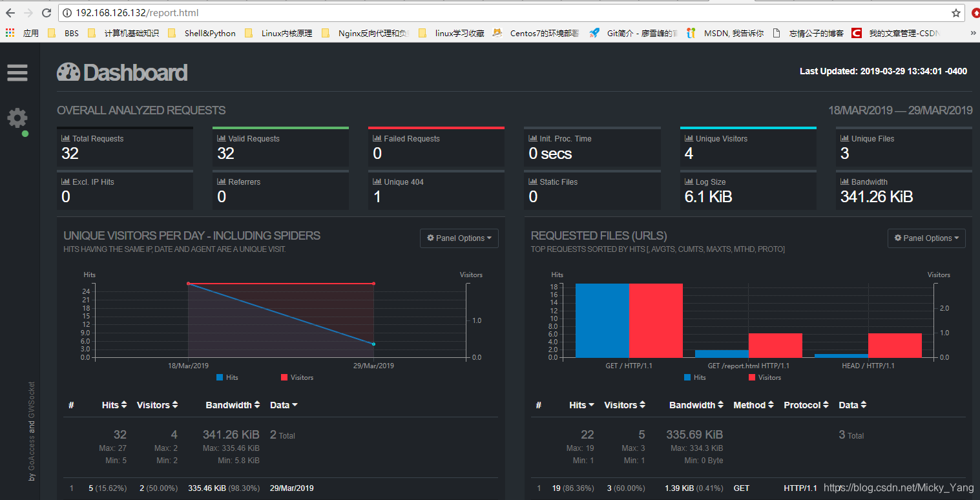Open the linux学习收藏 bookmark folder

click(x=452, y=33)
